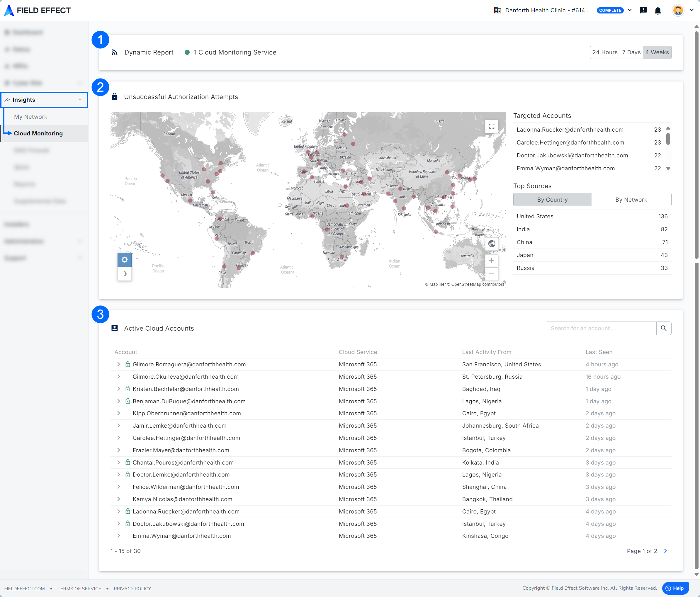Open the Help button
The height and width of the screenshot is (597, 700).
click(x=675, y=588)
